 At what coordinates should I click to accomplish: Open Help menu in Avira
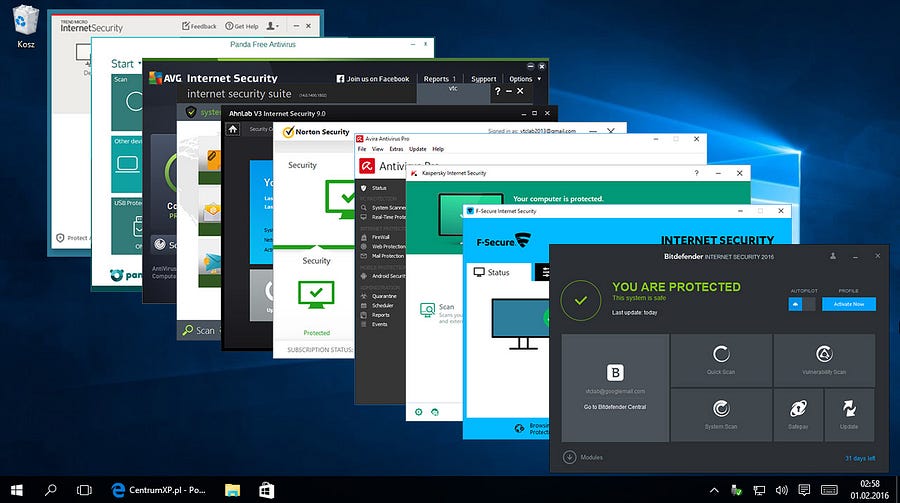coord(438,149)
